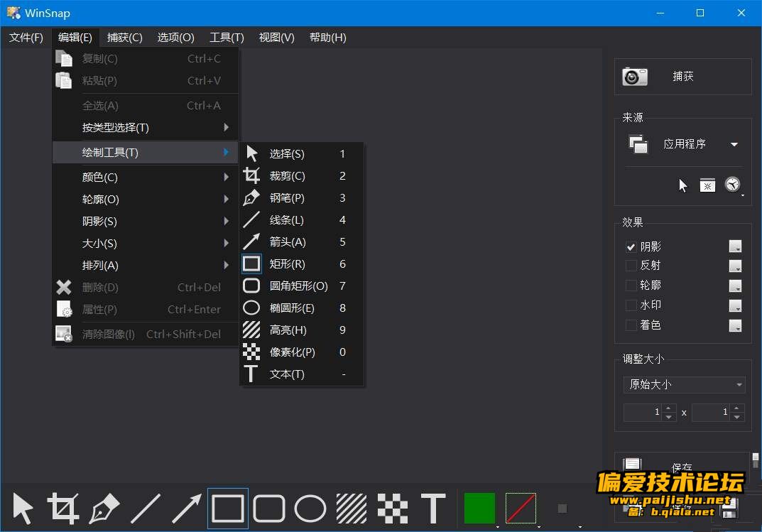Screen dimensions: 762x532
Task: Choose 圆角矩形(O) in drawing tools submenu
Action: 301,286
